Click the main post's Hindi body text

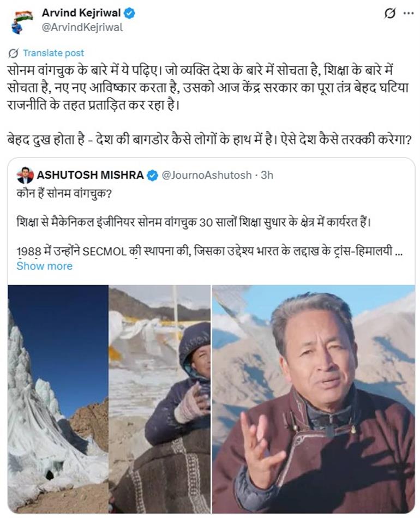pos(208,88)
